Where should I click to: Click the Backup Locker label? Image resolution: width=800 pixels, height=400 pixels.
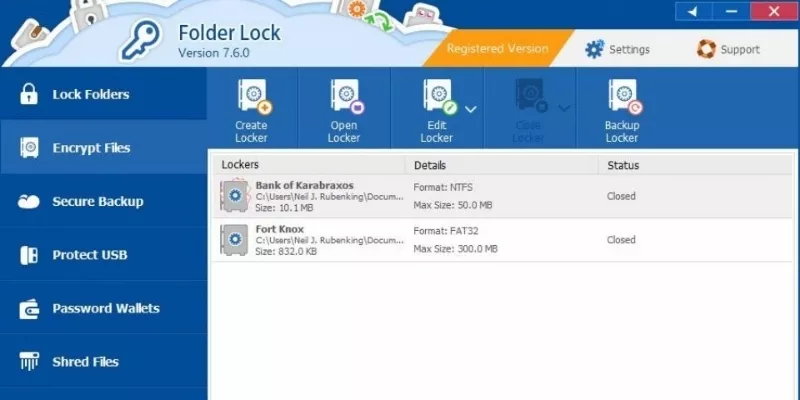(x=622, y=132)
